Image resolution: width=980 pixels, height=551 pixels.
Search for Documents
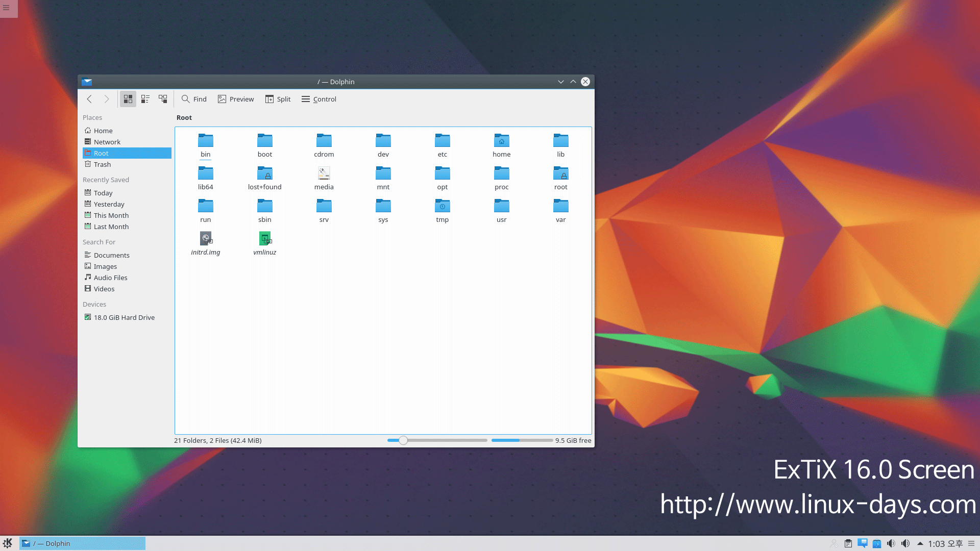[x=127, y=255]
